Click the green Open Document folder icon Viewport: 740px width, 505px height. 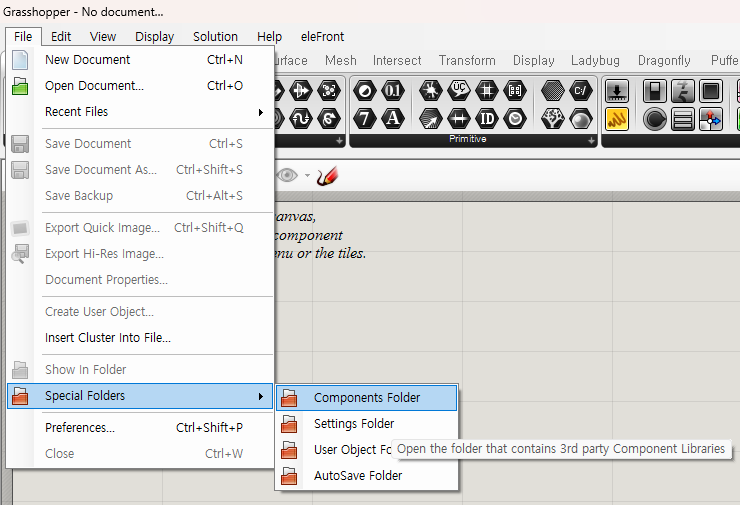[20, 86]
